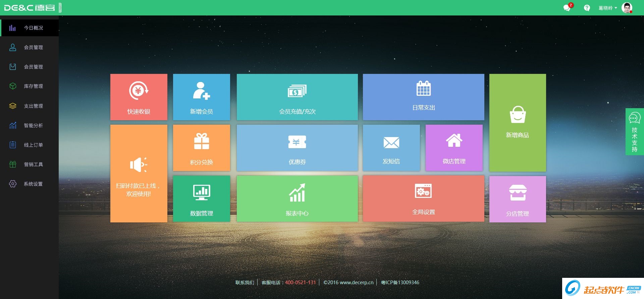This screenshot has height=299, width=644.
Task: Select 营销工具 gift item in sidebar
Action: [x=30, y=165]
